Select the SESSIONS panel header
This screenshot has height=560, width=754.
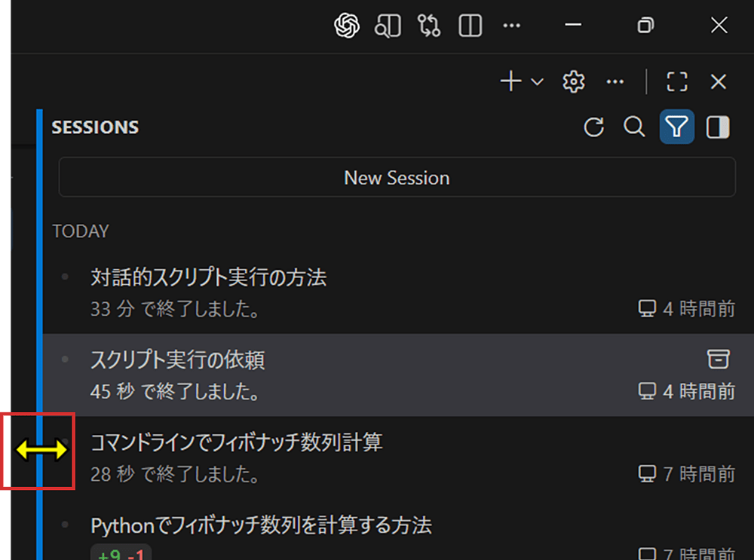coord(95,127)
